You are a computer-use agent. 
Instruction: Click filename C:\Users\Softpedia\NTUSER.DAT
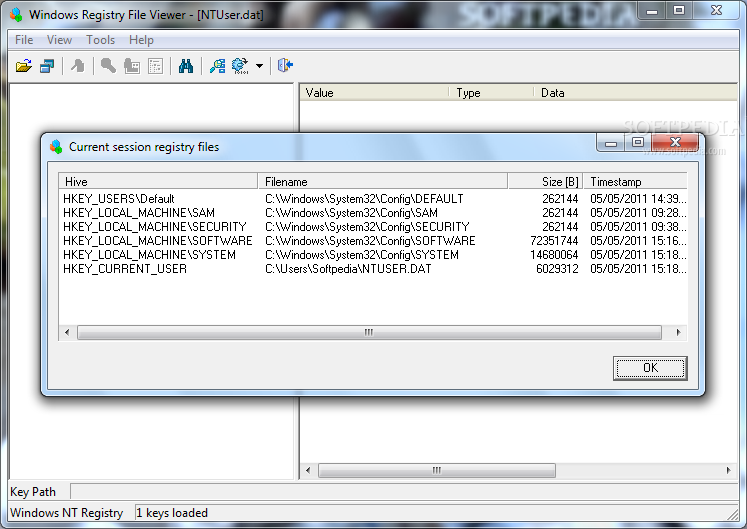[348, 269]
